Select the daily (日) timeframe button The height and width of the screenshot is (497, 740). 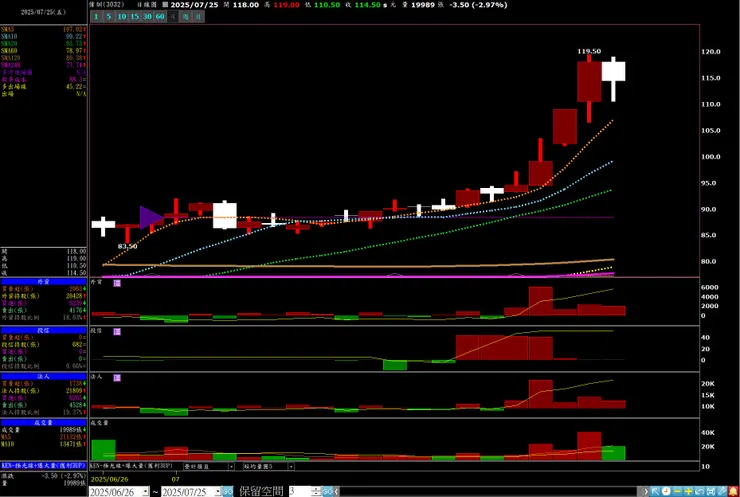click(x=173, y=17)
